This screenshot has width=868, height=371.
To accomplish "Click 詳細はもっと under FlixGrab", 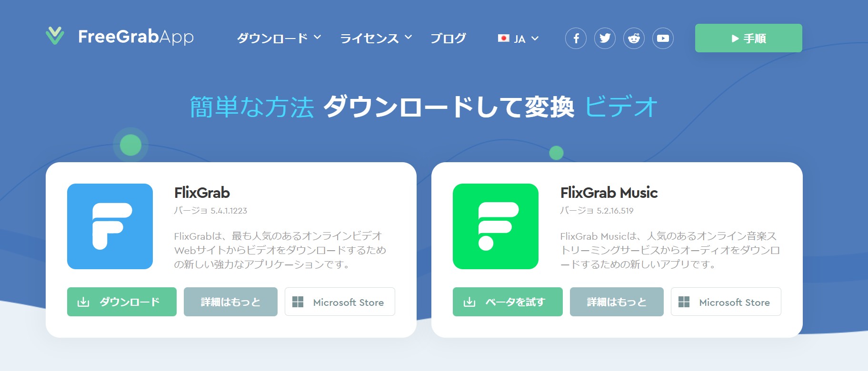I will (x=230, y=302).
